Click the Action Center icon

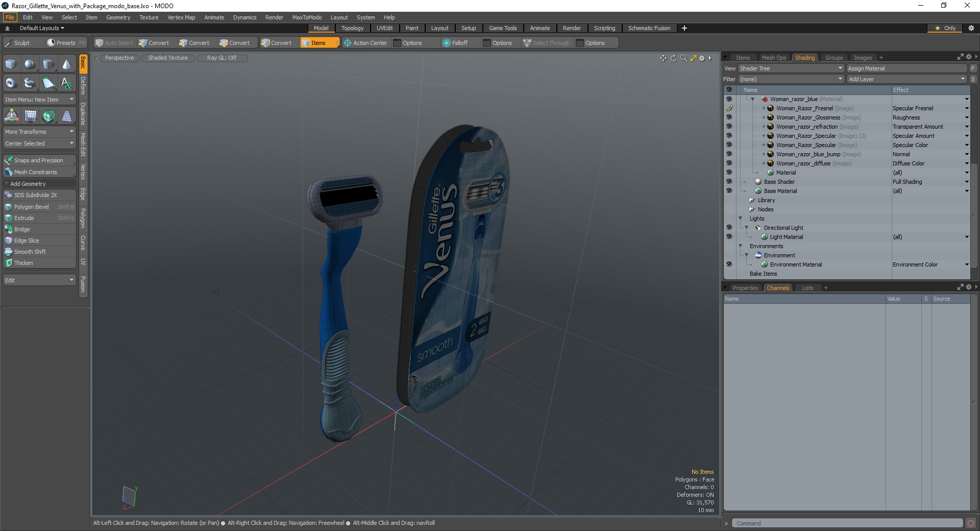point(348,43)
